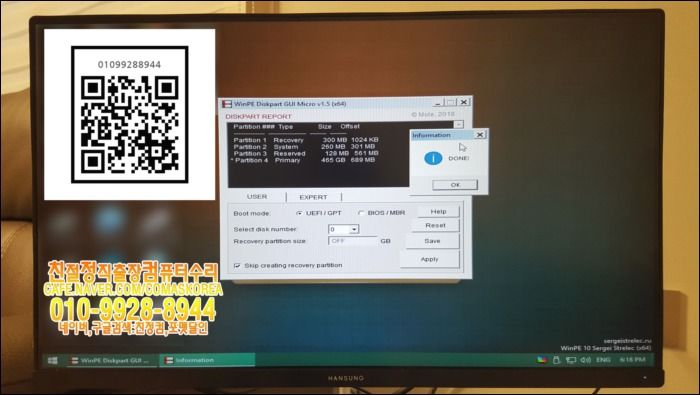The height and width of the screenshot is (395, 700).
Task: Minimize the WinPE Diskpart GUI window
Action: [438, 103]
